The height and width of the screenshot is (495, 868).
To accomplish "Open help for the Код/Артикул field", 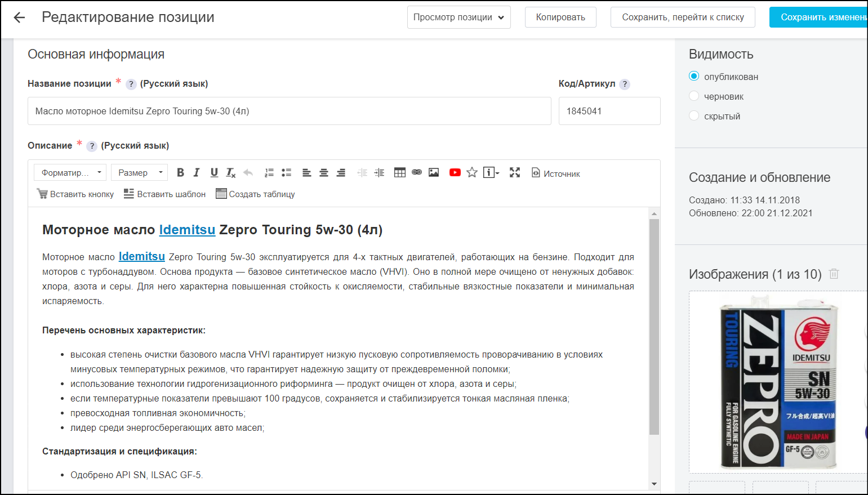I will (625, 84).
